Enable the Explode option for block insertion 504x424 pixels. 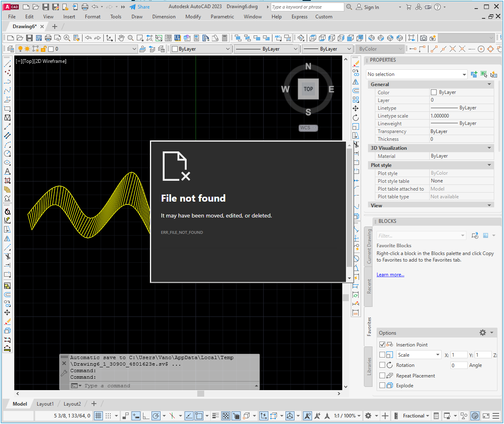point(382,385)
